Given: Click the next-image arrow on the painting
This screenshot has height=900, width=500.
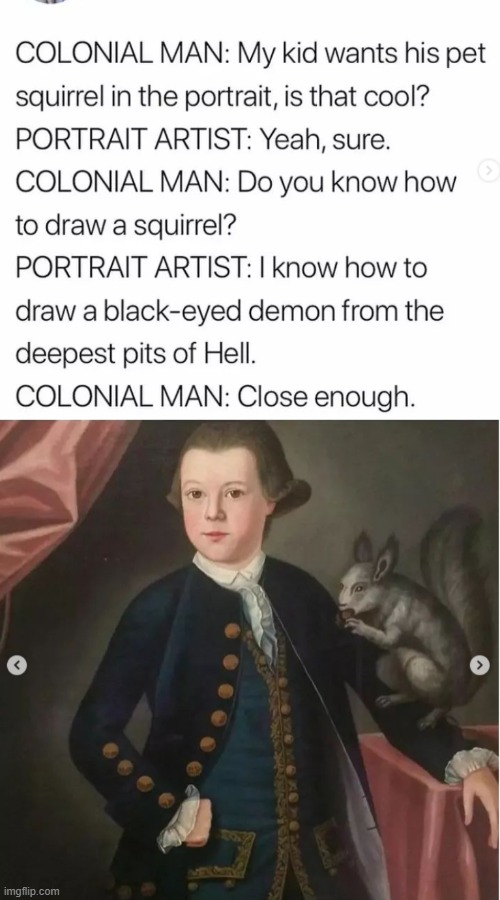Looking at the screenshot, I should click(480, 665).
